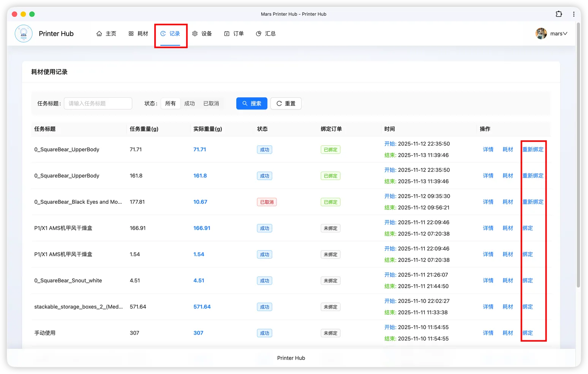Click the 记录 records clock icon
This screenshot has width=588, height=374.
click(164, 33)
